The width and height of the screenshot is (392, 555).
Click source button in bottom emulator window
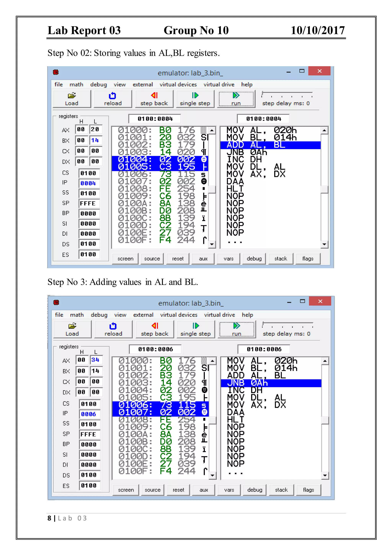pyautogui.click(x=153, y=490)
